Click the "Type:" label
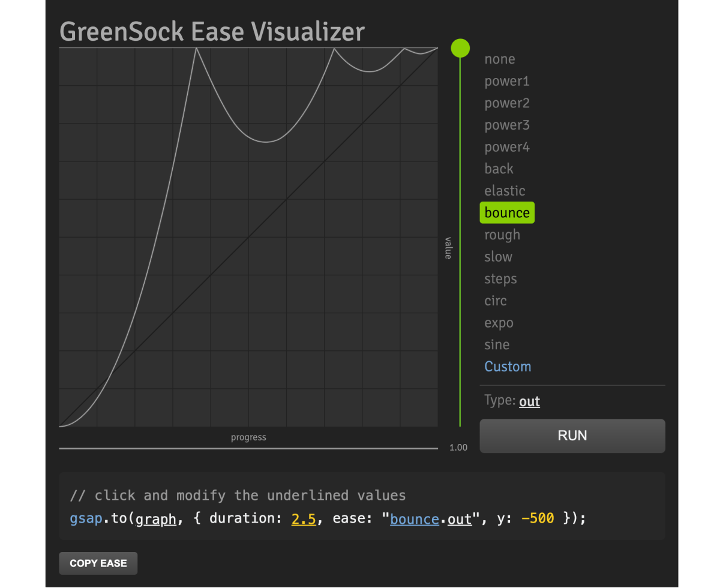Image resolution: width=720 pixels, height=588 pixels. point(500,401)
